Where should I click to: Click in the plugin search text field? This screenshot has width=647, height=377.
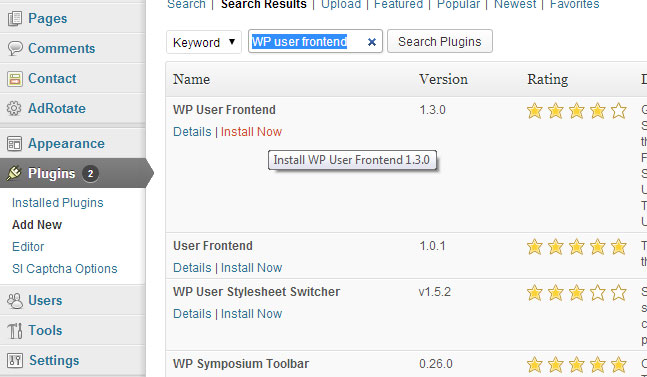[307, 41]
